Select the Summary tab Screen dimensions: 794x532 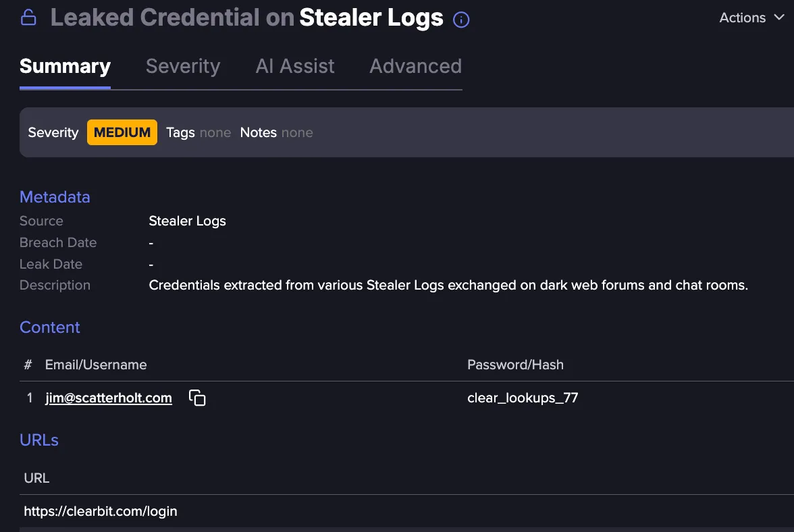pos(65,66)
